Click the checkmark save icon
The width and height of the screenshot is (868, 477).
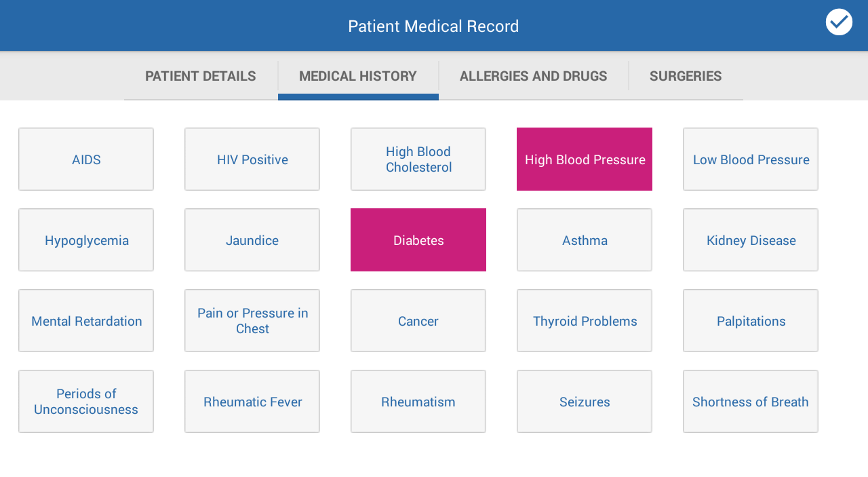click(x=839, y=22)
